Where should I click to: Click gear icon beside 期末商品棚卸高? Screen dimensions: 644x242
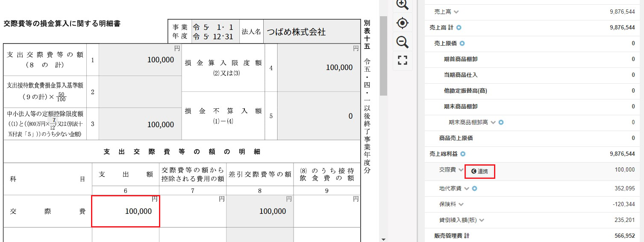pyautogui.click(x=501, y=122)
